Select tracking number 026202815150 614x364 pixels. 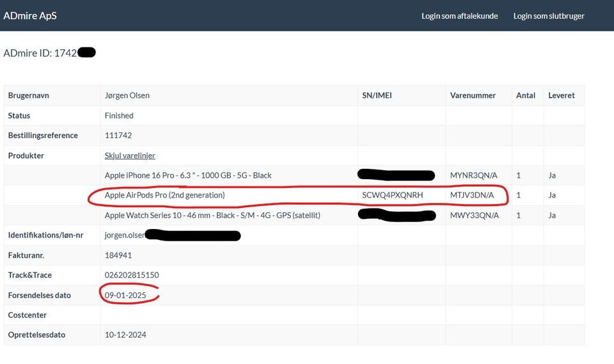(x=132, y=275)
